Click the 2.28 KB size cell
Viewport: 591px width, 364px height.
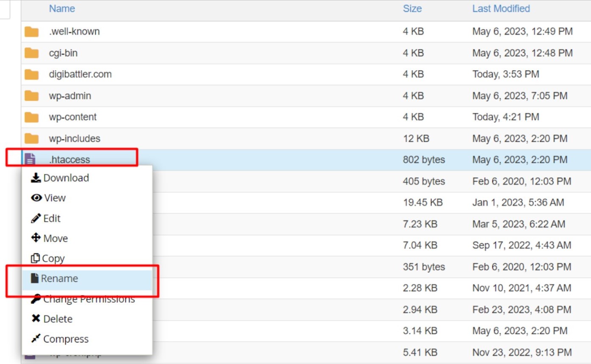click(x=420, y=288)
